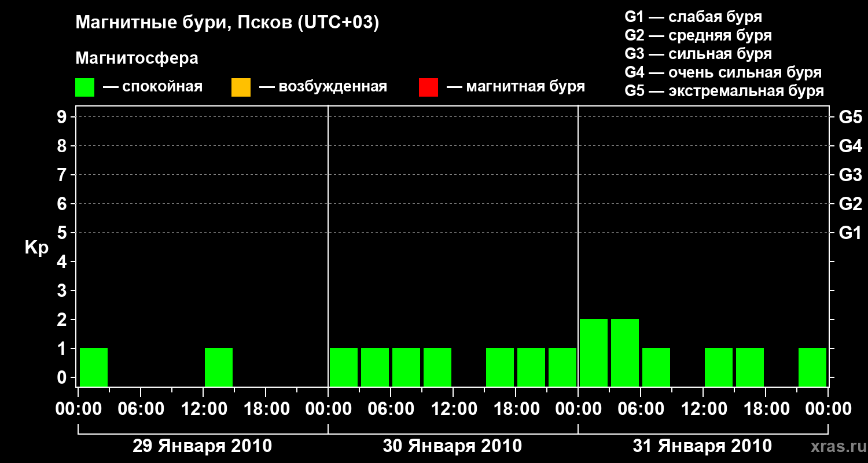Click the 18:00–21:00 bar on 30 January
This screenshot has width=868, height=463.
coord(531,367)
